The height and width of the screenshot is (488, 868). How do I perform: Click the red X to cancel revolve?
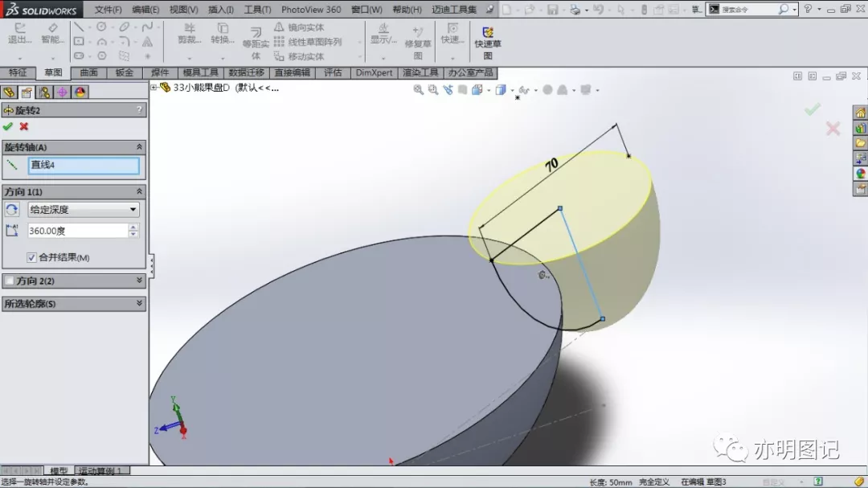tap(24, 127)
